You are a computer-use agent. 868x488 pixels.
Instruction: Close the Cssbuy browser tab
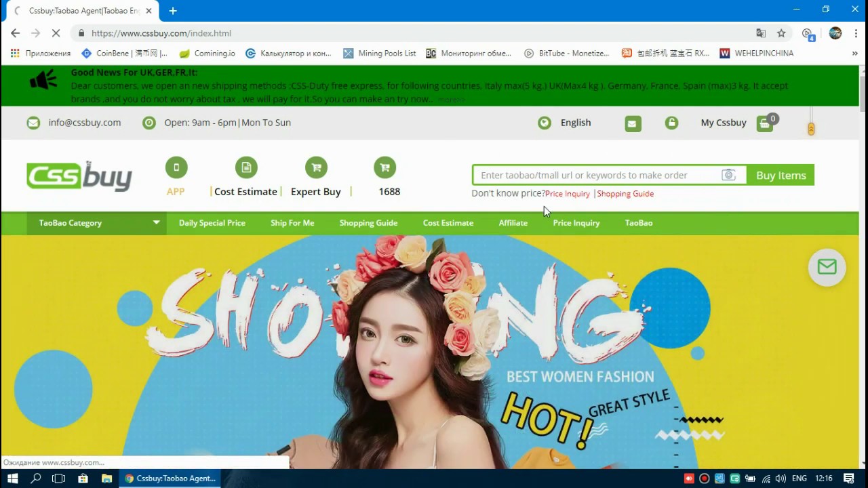click(x=149, y=11)
